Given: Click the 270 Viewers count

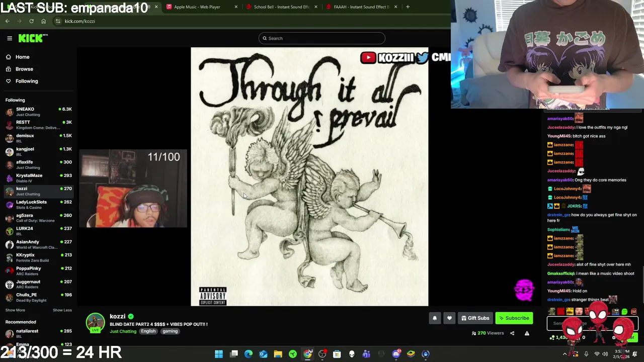Looking at the screenshot, I should [488, 333].
